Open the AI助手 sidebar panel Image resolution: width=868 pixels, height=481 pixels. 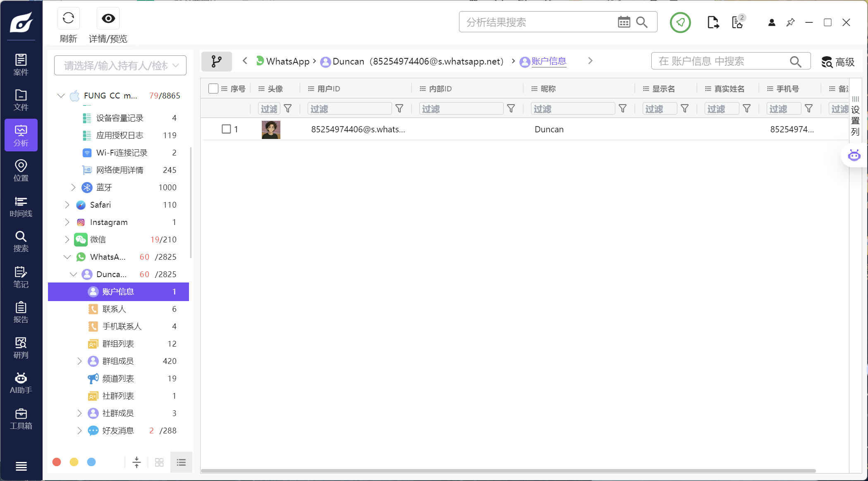(21, 383)
